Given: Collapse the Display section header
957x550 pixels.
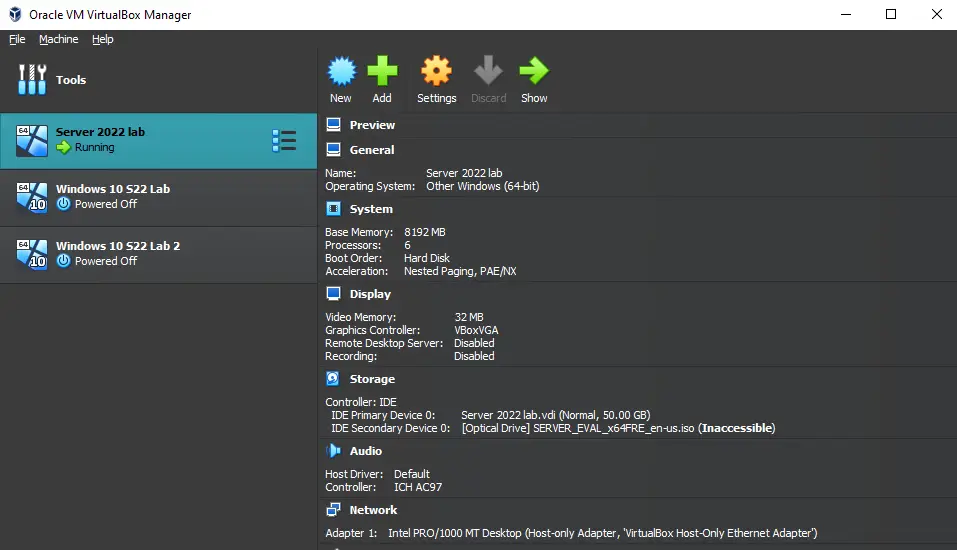Looking at the screenshot, I should (370, 294).
